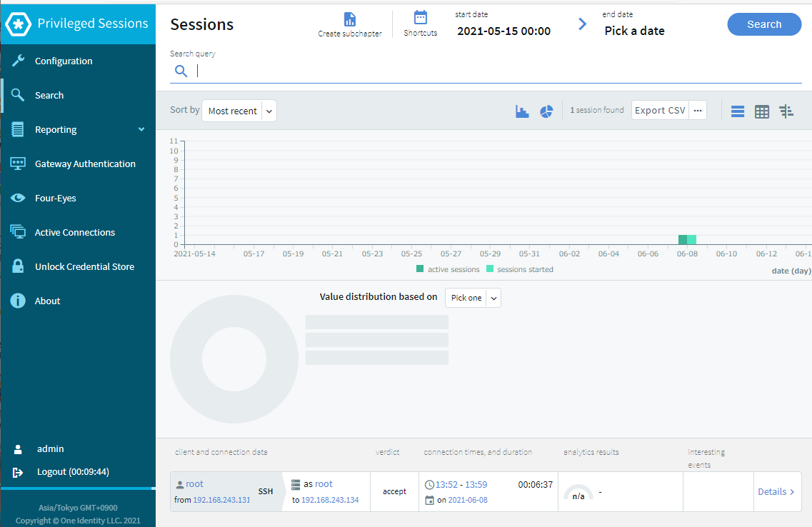Open the Shortcuts calendar icon
The height and width of the screenshot is (527, 812).
[x=421, y=18]
